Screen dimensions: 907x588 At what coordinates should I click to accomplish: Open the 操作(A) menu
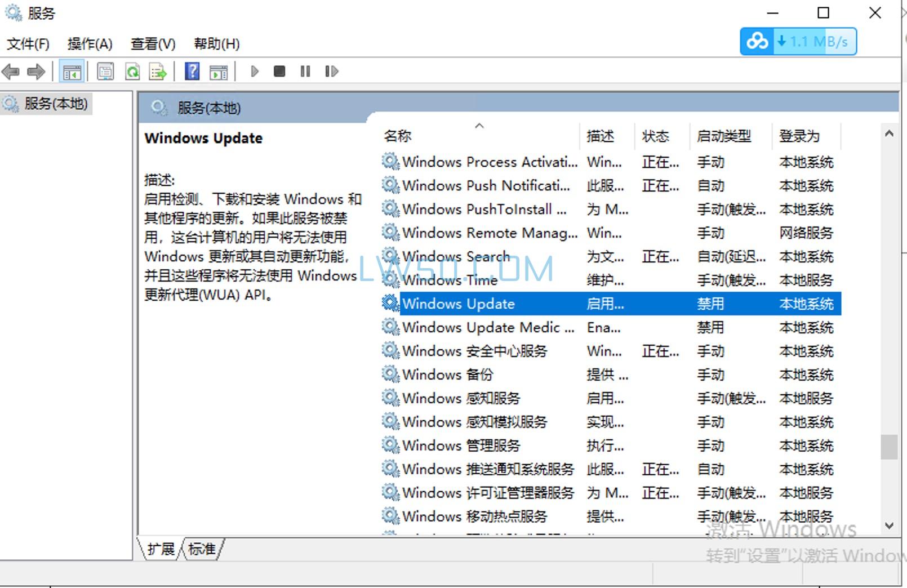pyautogui.click(x=90, y=44)
